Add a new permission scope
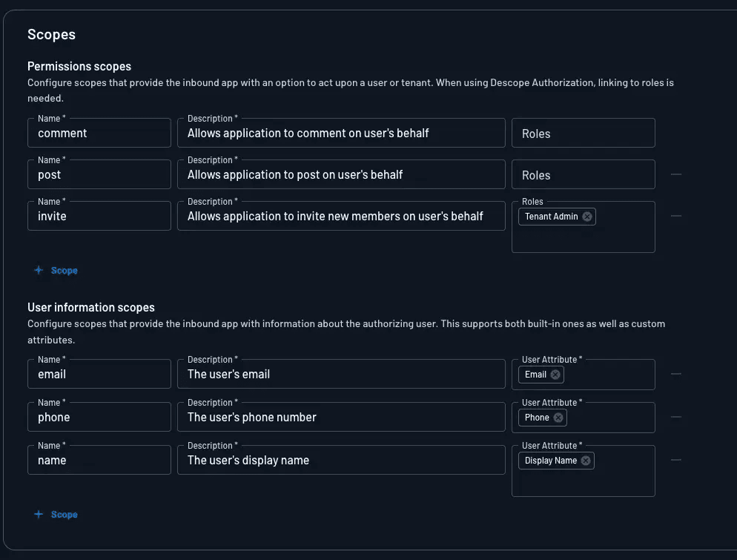This screenshot has height=560, width=737. point(56,270)
